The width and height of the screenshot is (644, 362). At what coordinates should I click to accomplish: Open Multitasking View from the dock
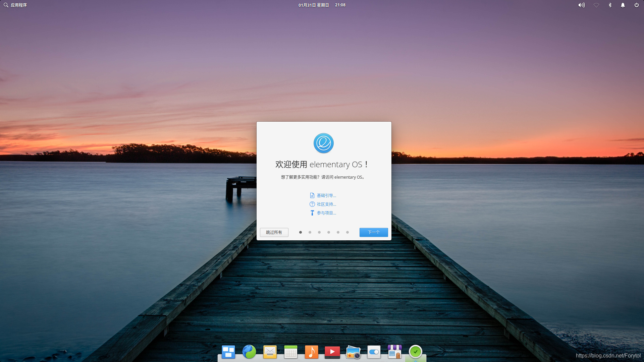[228, 352]
